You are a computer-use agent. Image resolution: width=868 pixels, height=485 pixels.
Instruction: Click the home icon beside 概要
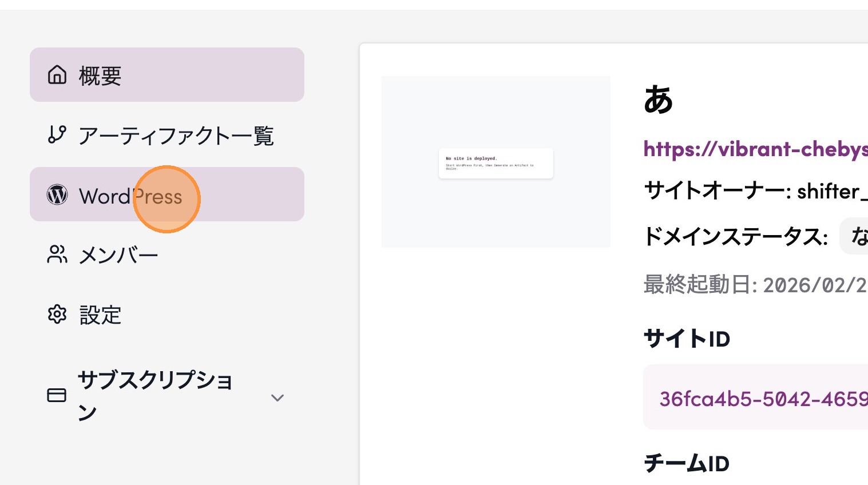[x=57, y=75]
